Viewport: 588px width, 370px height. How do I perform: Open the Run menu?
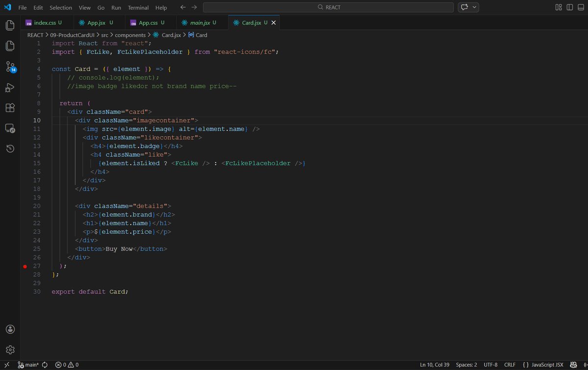(116, 7)
